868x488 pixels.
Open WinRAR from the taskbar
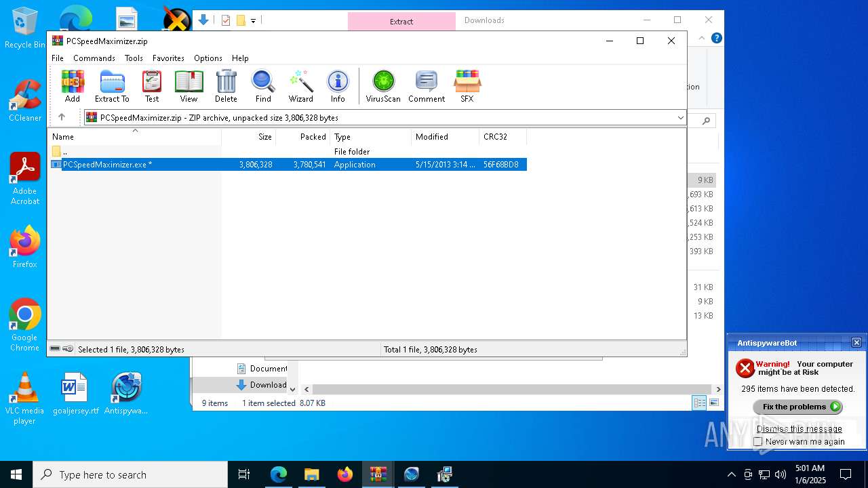pyautogui.click(x=378, y=474)
